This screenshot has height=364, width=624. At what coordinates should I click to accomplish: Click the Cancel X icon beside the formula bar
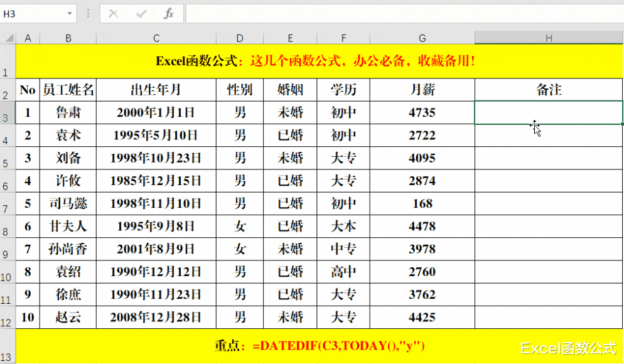[x=113, y=13]
